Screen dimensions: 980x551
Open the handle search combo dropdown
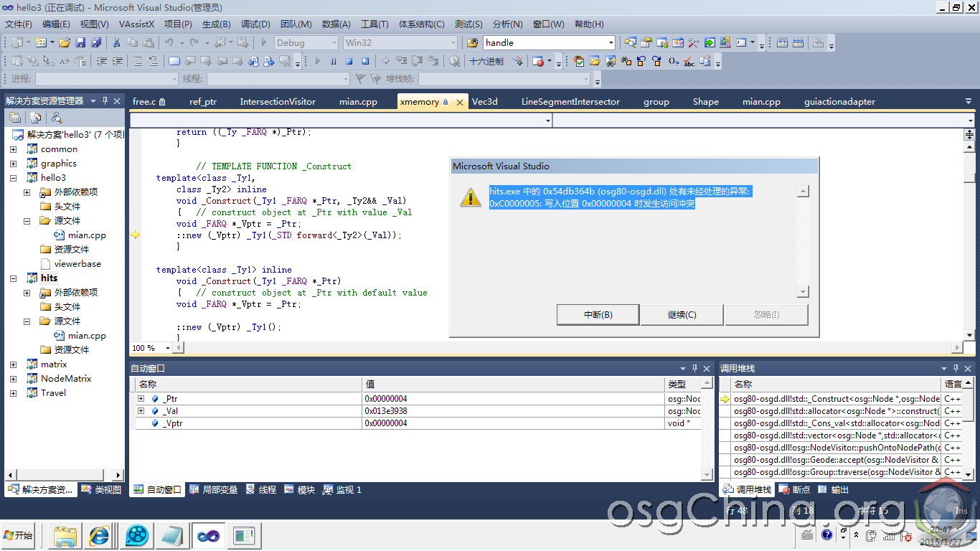click(611, 43)
